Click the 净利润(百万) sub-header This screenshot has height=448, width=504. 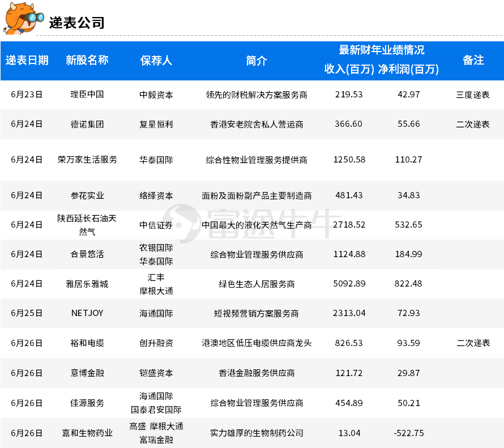[408, 69]
